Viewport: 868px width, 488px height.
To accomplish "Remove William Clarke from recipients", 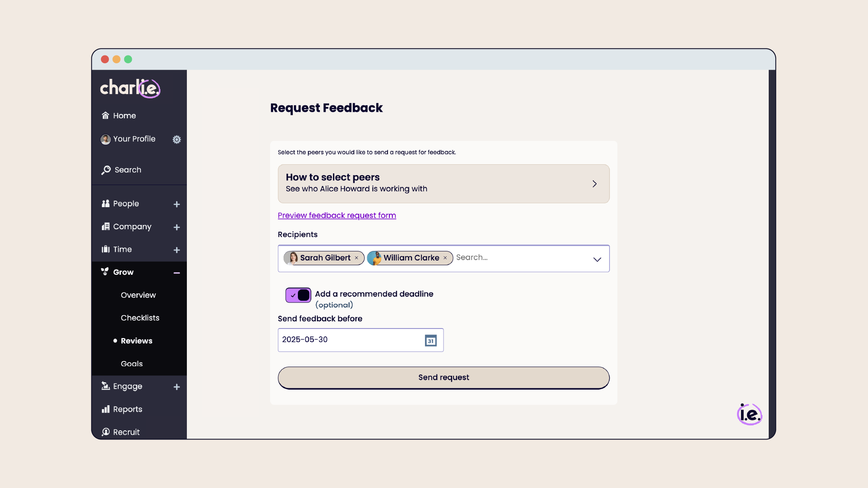I will (x=445, y=258).
